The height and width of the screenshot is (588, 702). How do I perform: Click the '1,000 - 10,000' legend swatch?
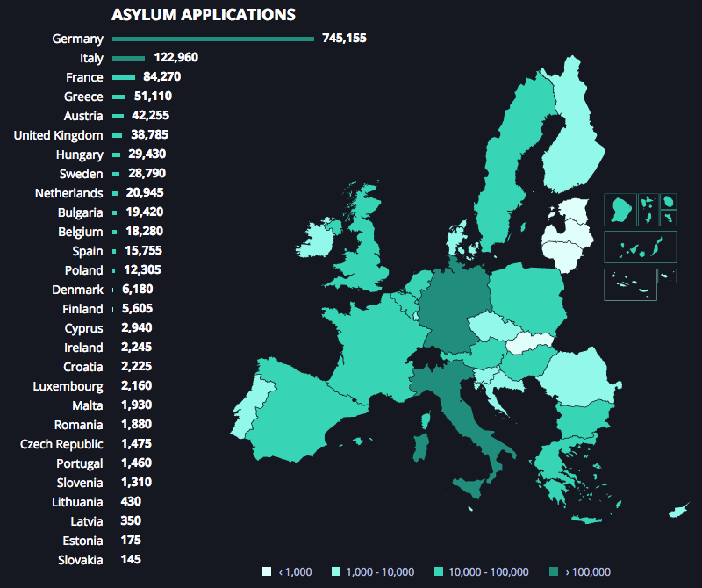[x=336, y=571]
